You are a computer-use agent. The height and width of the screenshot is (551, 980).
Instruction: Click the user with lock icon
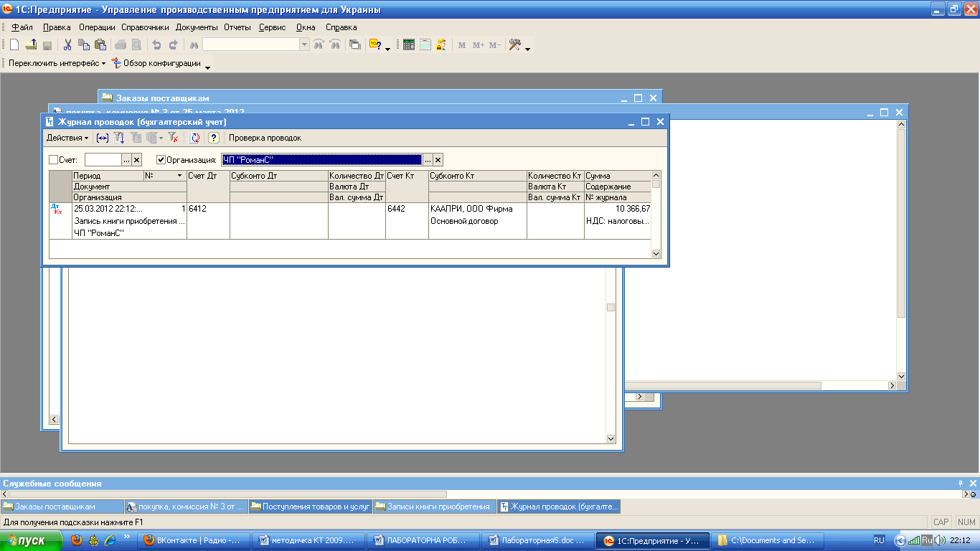click(441, 44)
